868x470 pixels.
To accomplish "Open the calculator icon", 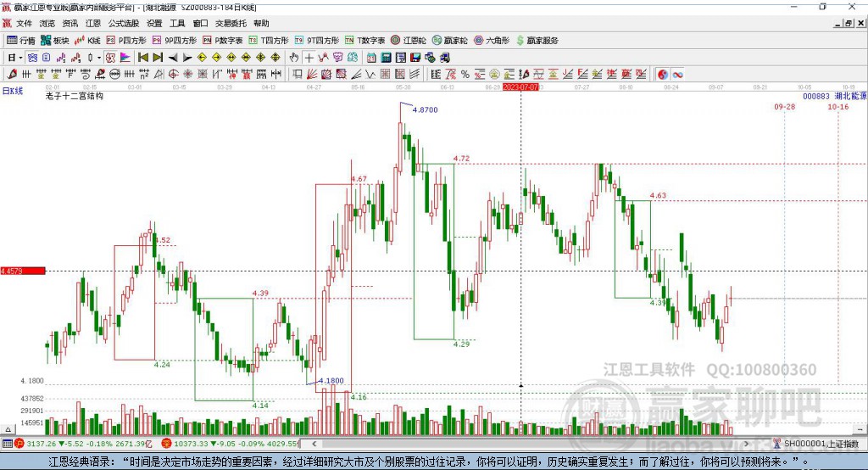I will coord(386,58).
